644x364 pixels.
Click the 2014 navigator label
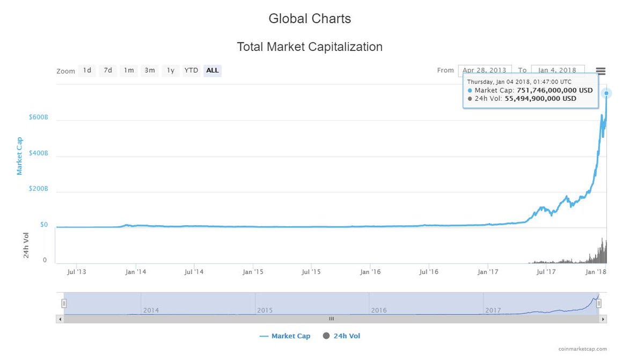pyautogui.click(x=151, y=310)
